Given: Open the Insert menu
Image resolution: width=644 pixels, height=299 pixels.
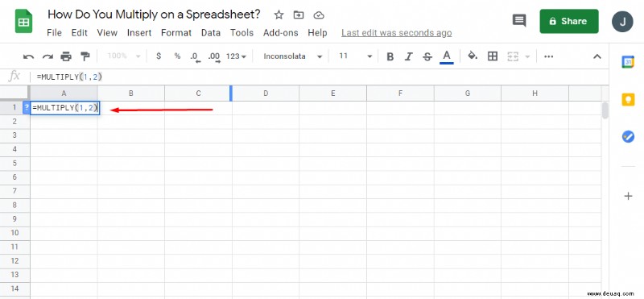Looking at the screenshot, I should (x=139, y=32).
